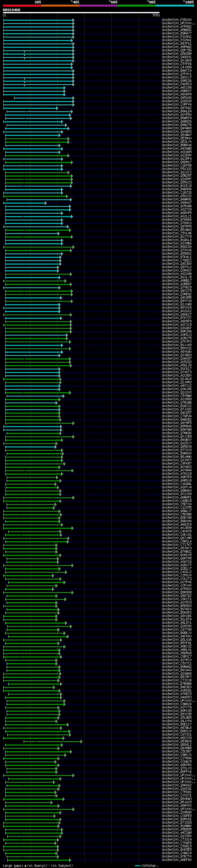Click the purple ~60% identity legend segment

pos(98,6)
